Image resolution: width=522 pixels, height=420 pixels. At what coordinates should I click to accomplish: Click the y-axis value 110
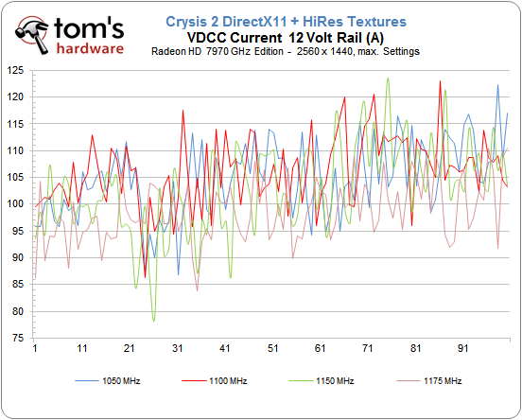(x=16, y=150)
